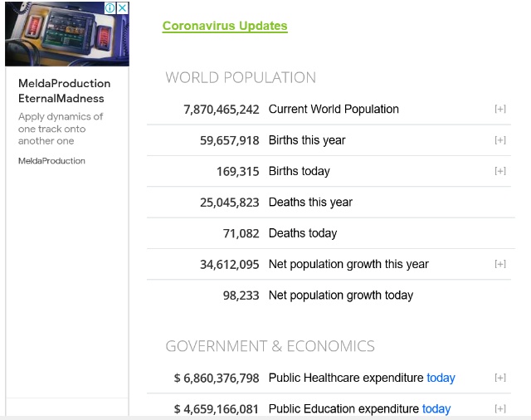Expand the Current World Population row
531x420 pixels.
(x=499, y=109)
